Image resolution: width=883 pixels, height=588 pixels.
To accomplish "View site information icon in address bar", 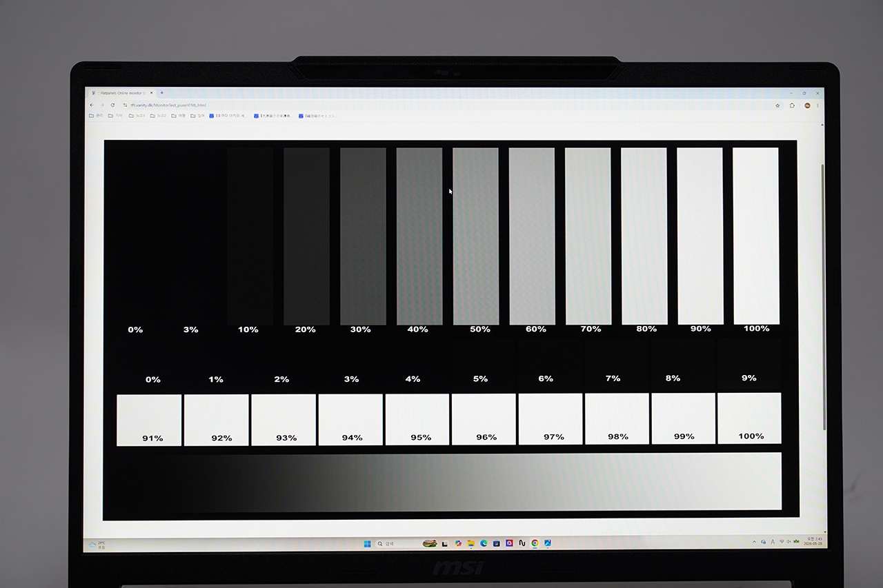I will (124, 105).
